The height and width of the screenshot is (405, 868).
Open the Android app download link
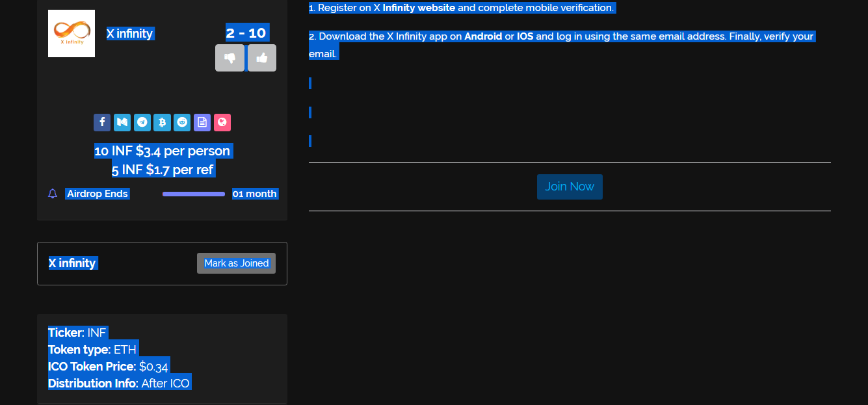click(483, 36)
